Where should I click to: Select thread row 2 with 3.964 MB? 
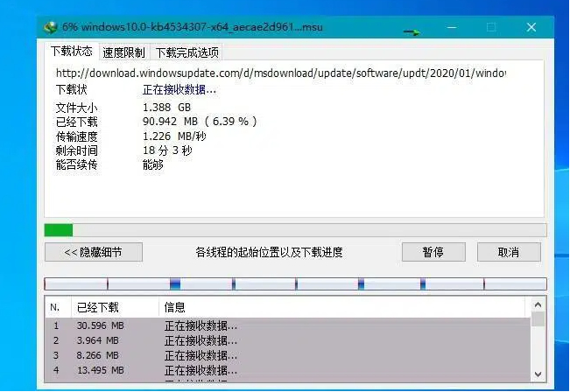287,340
